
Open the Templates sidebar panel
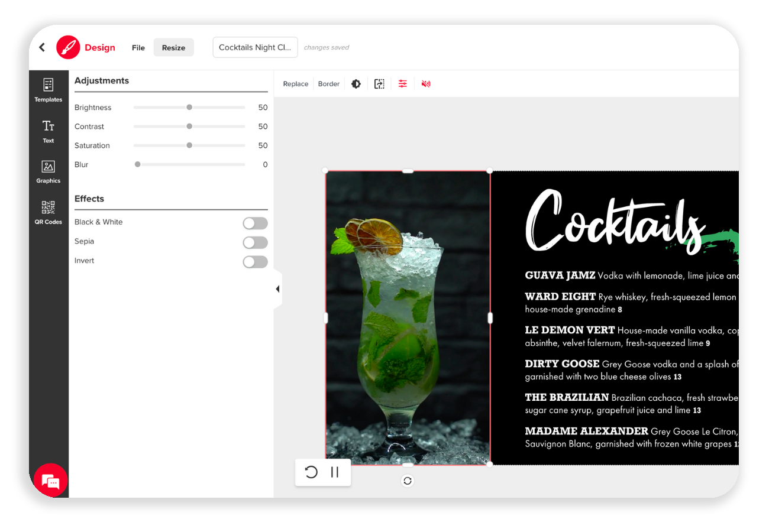coord(49,90)
